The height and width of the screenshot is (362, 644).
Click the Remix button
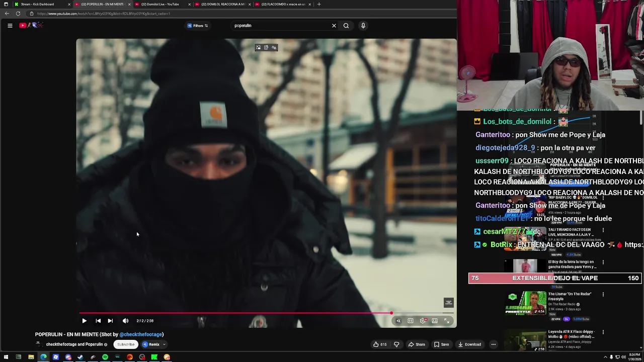[x=151, y=344]
